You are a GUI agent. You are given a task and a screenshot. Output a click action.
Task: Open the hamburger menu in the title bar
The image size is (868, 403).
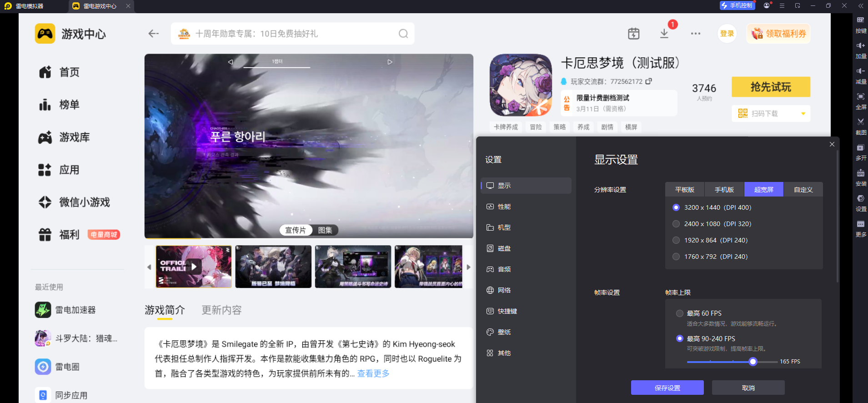click(x=782, y=5)
